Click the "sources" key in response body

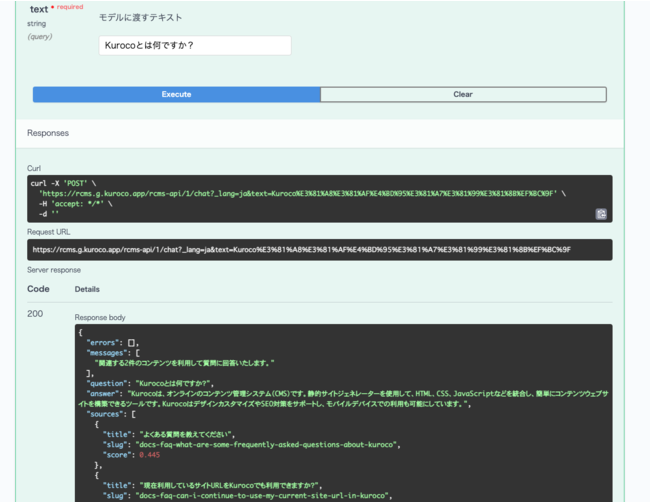coord(108,413)
